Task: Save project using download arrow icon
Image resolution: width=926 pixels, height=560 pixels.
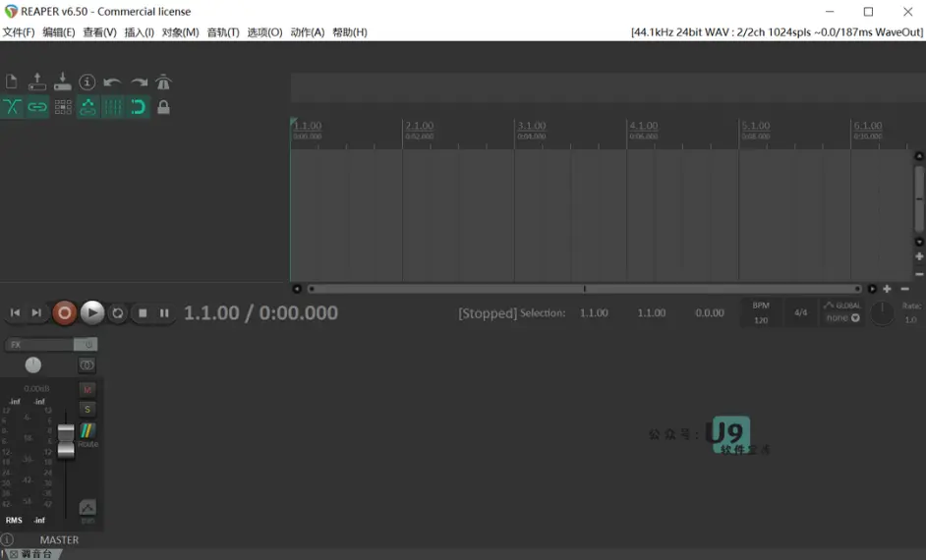Action: pos(63,82)
